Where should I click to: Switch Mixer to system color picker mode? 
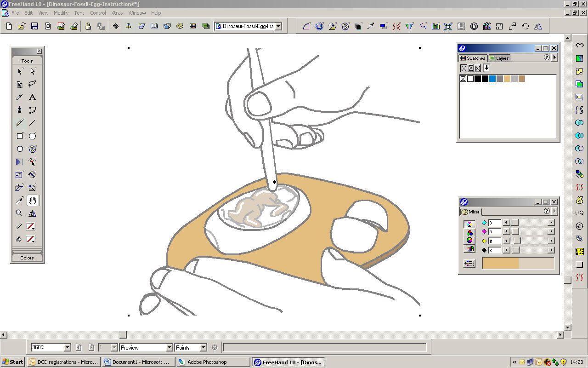(x=469, y=249)
